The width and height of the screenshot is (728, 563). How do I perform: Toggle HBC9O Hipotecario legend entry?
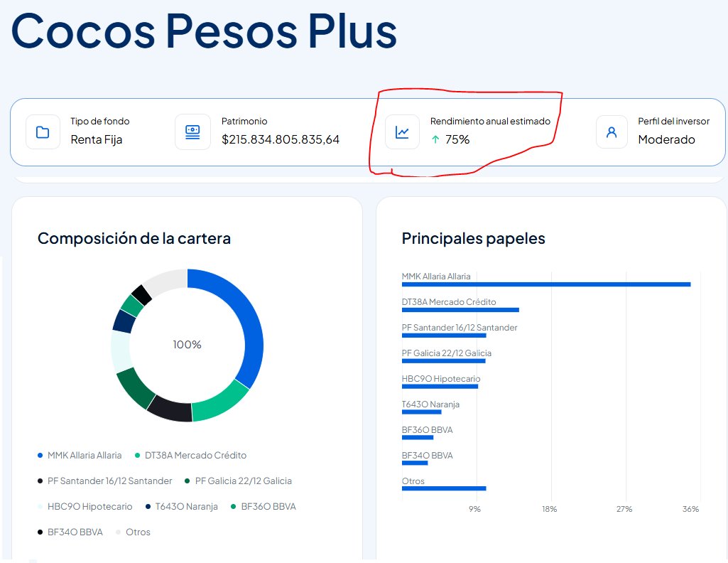point(85,506)
